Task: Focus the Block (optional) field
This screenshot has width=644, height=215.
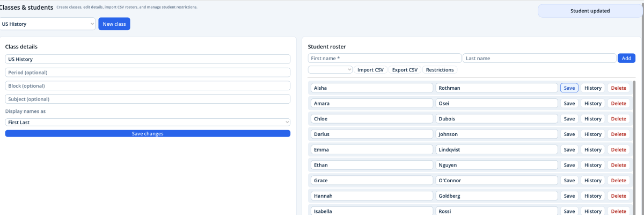Action: point(148,86)
